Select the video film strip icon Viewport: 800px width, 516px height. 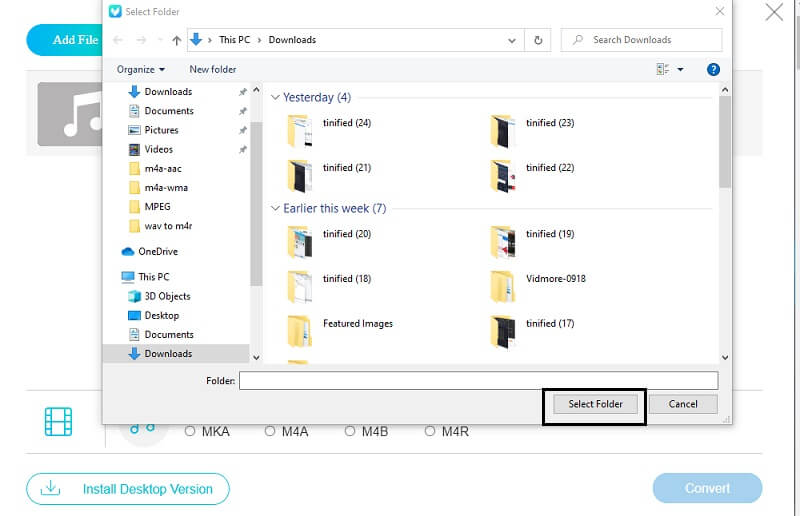pos(59,421)
